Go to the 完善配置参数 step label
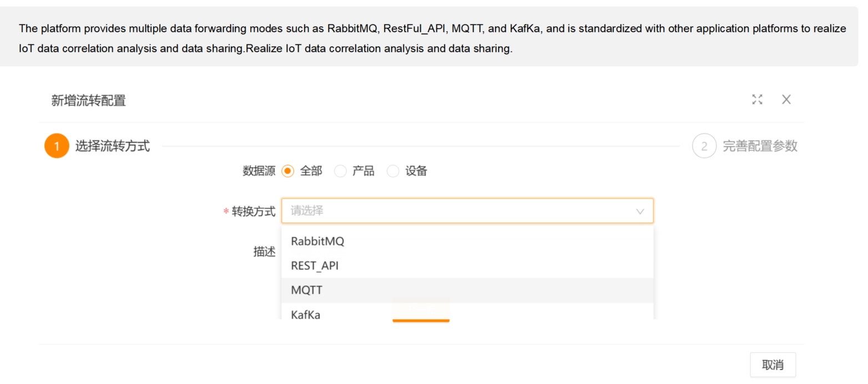The image size is (868, 384). tap(760, 146)
